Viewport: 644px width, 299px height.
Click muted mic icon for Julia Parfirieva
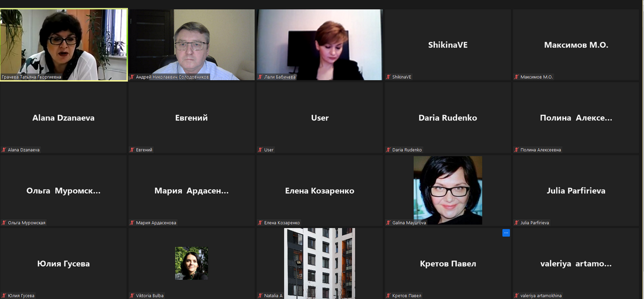pyautogui.click(x=517, y=223)
